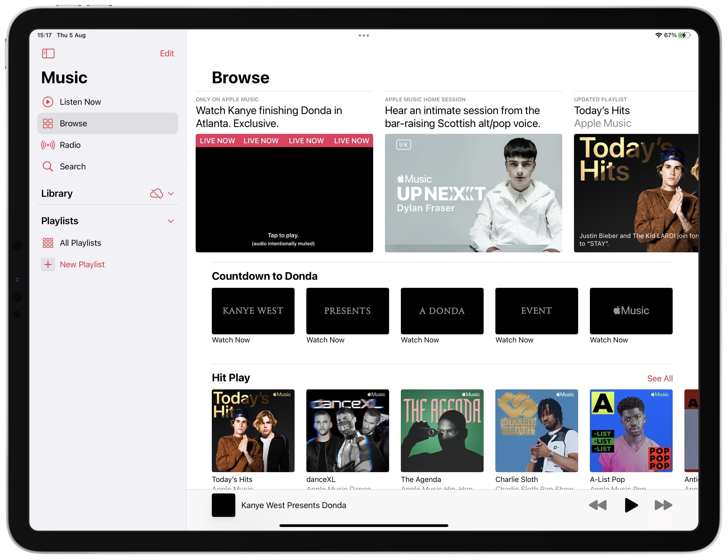The width and height of the screenshot is (728, 560).
Task: Select Listen Now in the sidebar
Action: coord(80,102)
